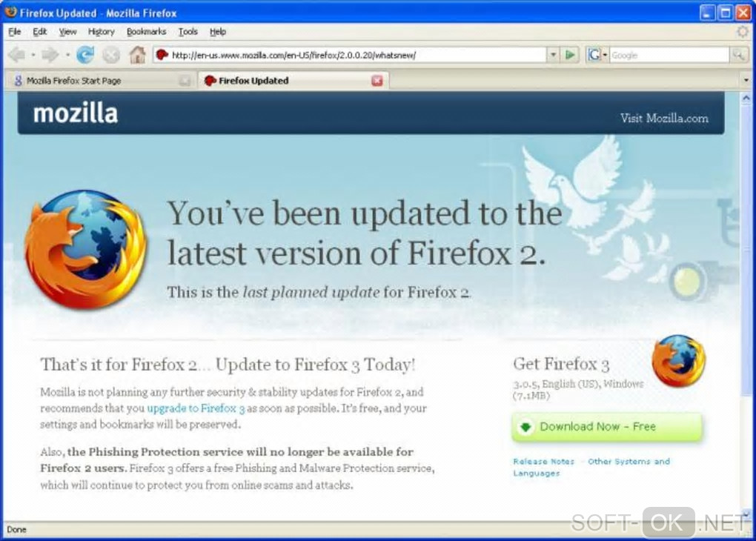Open the Bookmarks menu

coord(146,32)
